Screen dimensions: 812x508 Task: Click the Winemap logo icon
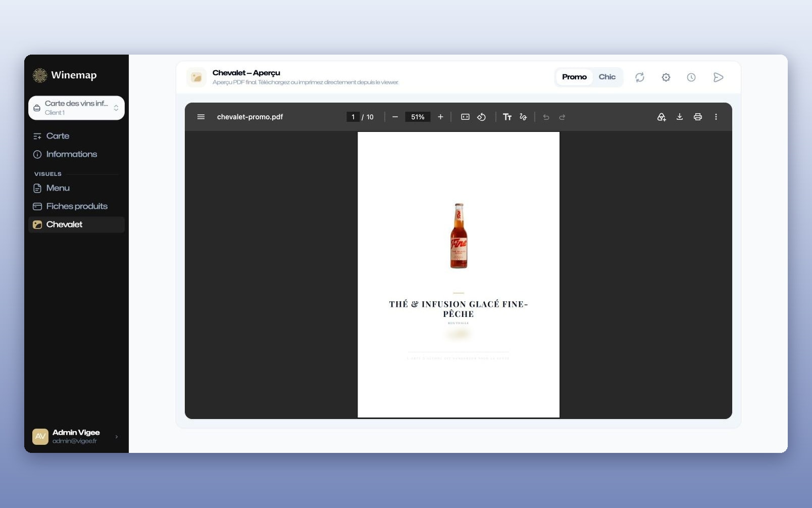[40, 75]
